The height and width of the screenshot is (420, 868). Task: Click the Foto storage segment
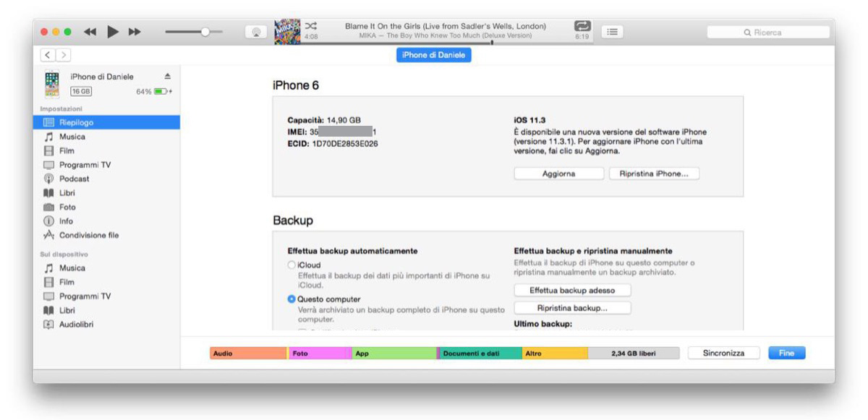click(320, 353)
